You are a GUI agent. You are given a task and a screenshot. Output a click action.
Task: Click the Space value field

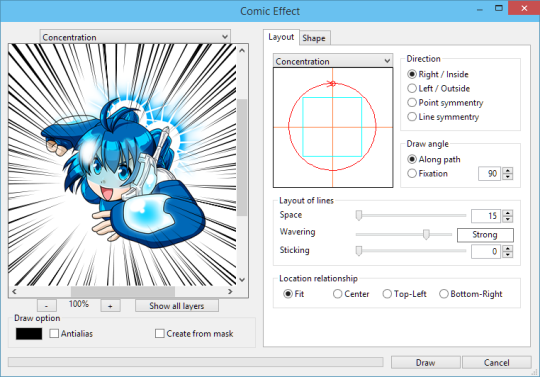click(486, 216)
